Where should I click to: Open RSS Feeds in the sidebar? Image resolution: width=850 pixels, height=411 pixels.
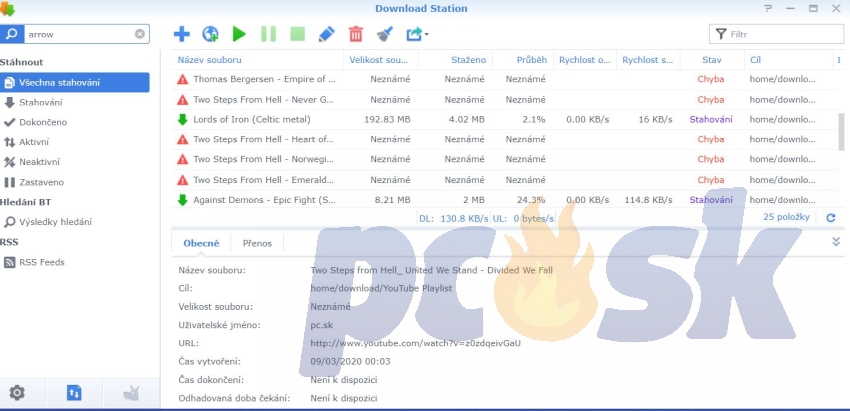pyautogui.click(x=41, y=262)
